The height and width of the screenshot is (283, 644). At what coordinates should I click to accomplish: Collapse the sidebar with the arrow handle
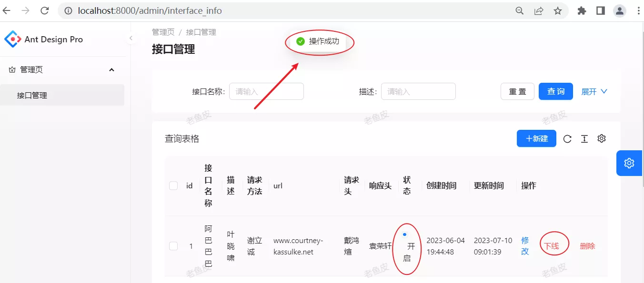pos(131,39)
